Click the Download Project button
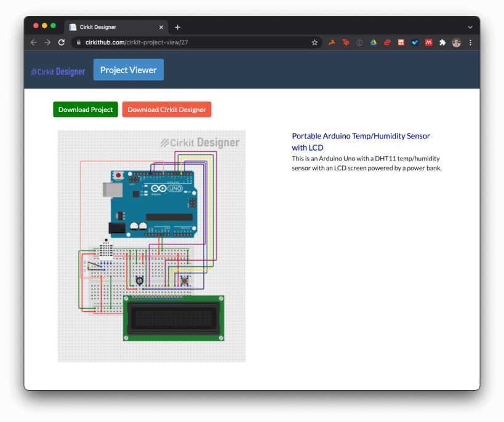 [x=86, y=109]
